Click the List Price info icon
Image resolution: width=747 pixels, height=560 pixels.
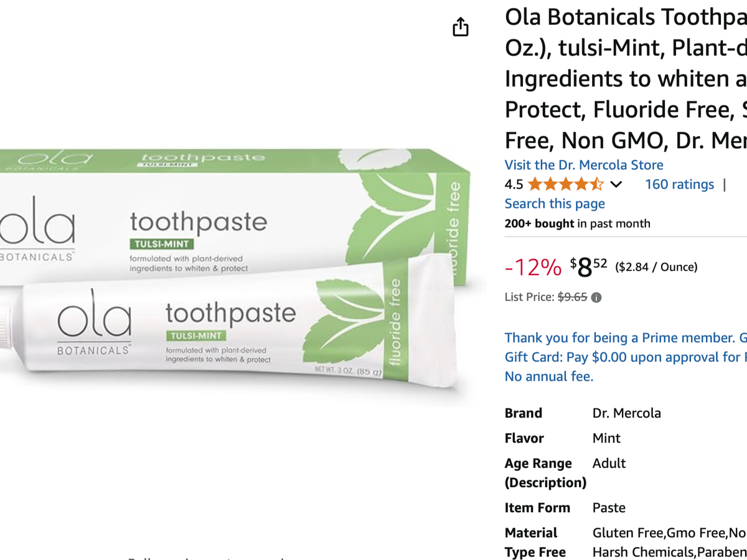coord(596,297)
